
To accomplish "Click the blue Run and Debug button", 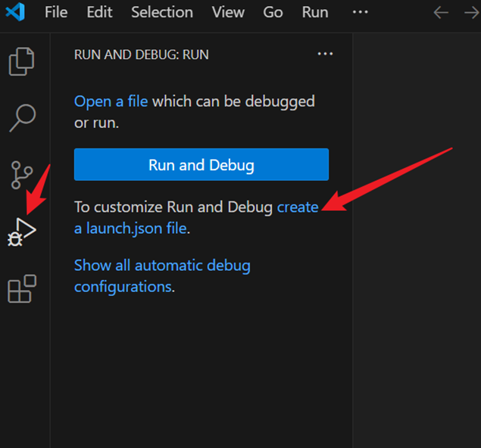I will point(201,164).
